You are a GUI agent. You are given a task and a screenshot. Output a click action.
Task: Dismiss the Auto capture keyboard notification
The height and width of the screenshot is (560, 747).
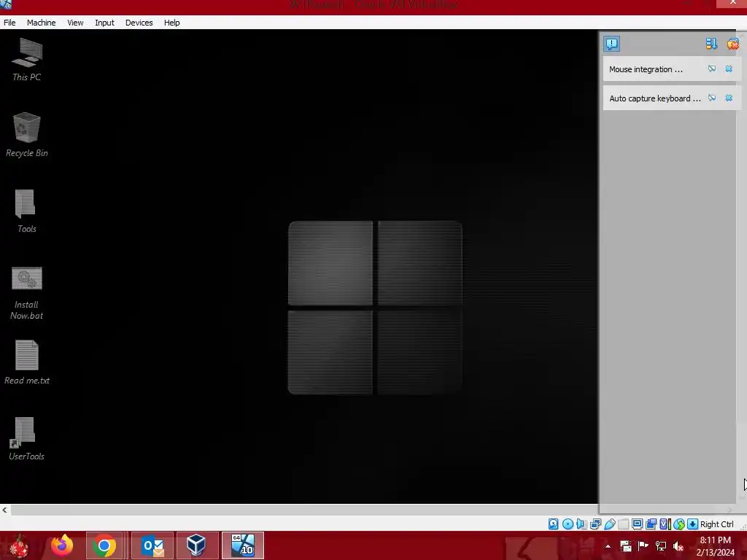point(729,98)
